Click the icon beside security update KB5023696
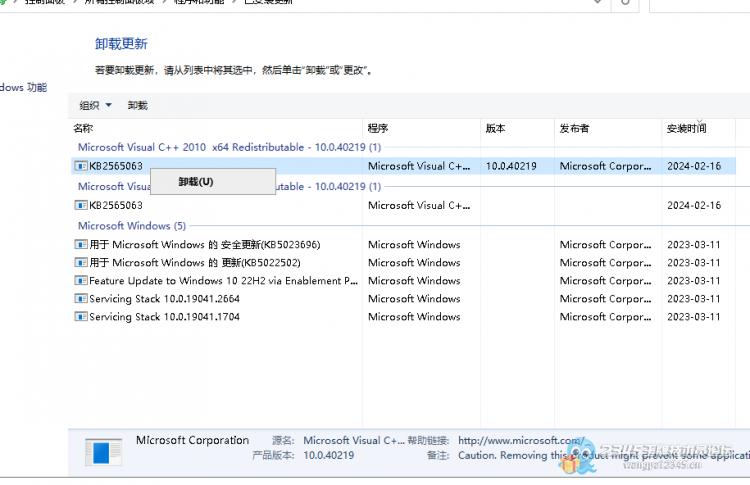The height and width of the screenshot is (485, 750). click(x=81, y=244)
